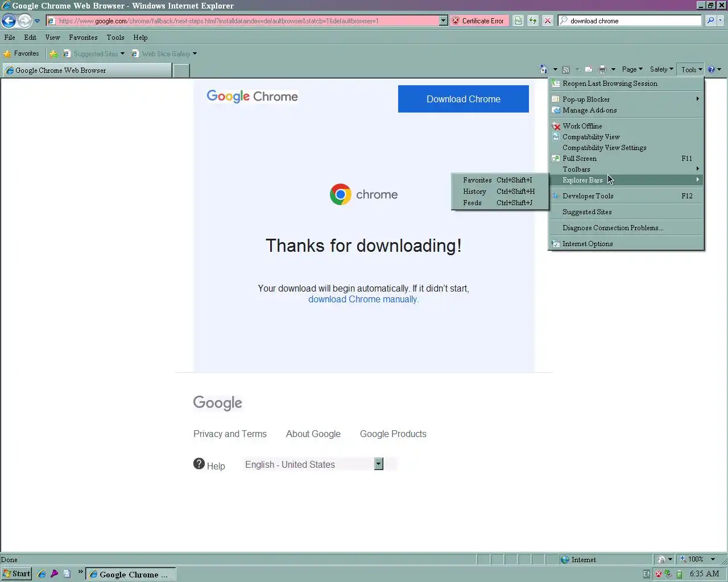Choose Feeds Ctrl+Shift+J explorer bar

coord(500,203)
